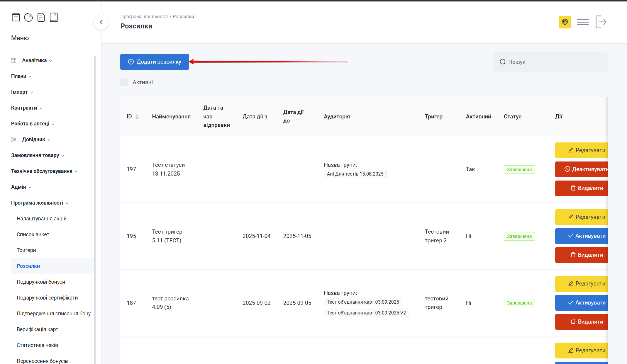This screenshot has width=627, height=364.
Task: Open the pie chart icon at top left
Action: coord(28,17)
